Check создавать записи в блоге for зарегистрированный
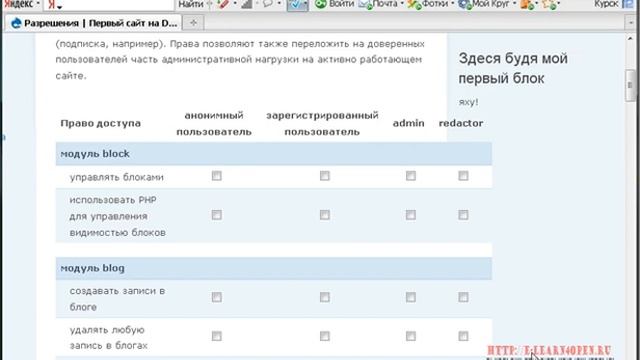Screen dimensions: 640x360 click(x=324, y=298)
